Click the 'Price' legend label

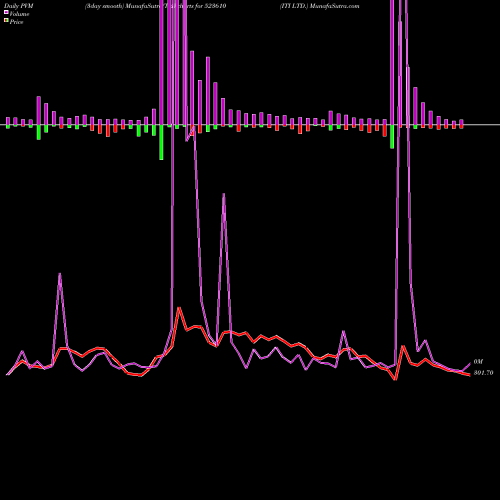[x=16, y=22]
